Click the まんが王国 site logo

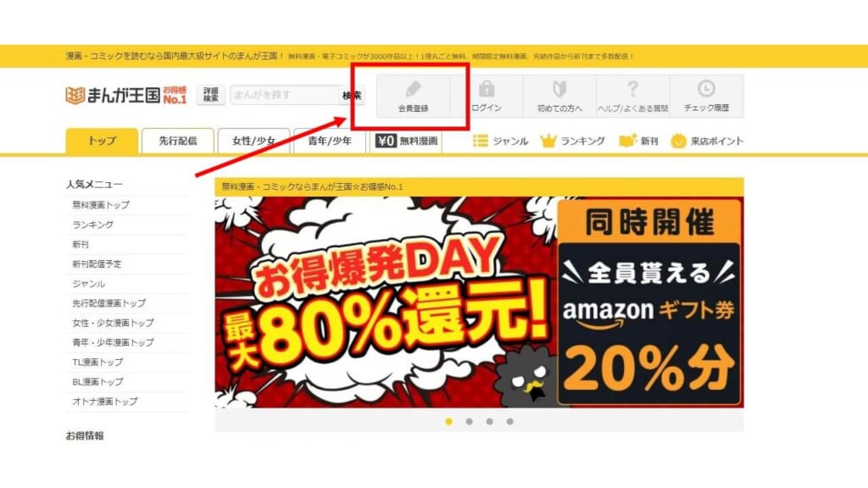coord(126,95)
